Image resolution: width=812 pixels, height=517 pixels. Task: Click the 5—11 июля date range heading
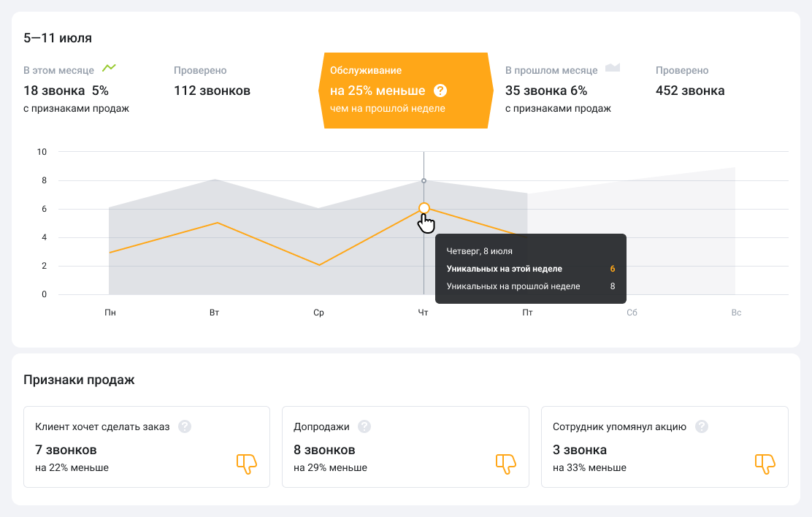[x=58, y=38]
